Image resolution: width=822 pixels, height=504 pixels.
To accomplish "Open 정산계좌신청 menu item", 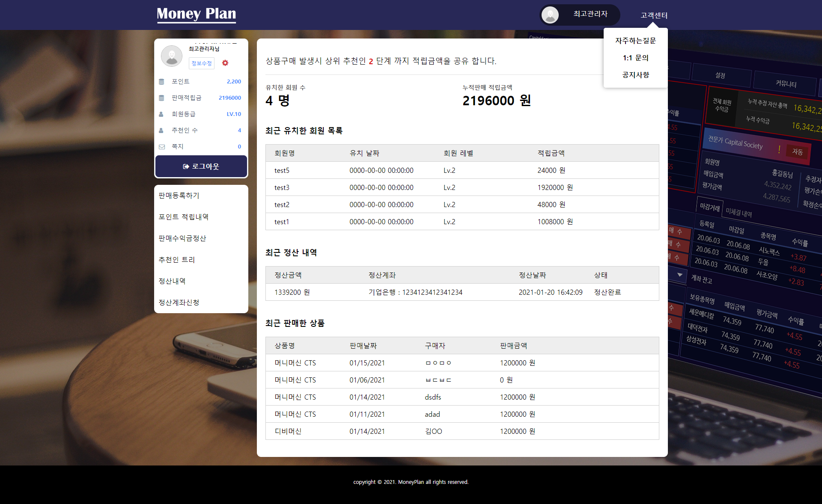I will 179,302.
